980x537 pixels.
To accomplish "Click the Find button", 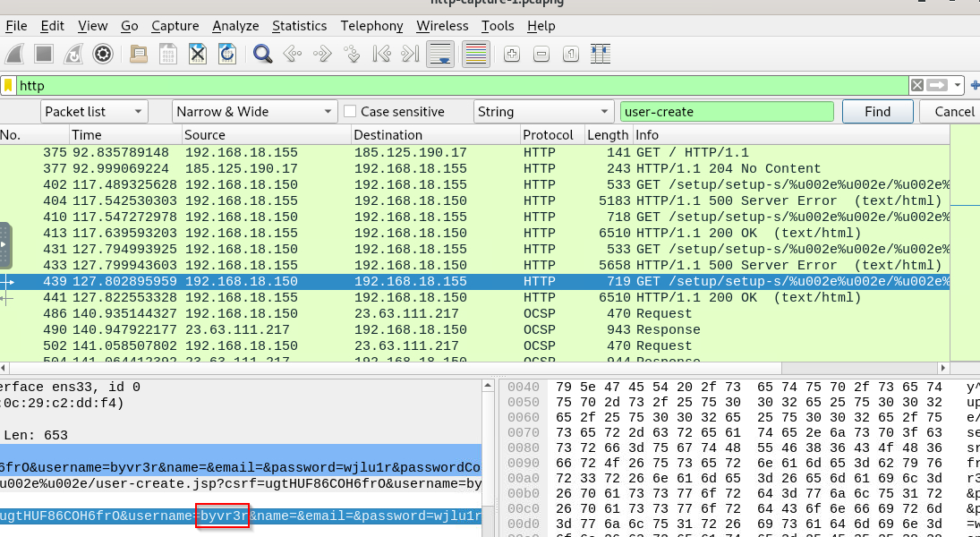I will 877,112.
